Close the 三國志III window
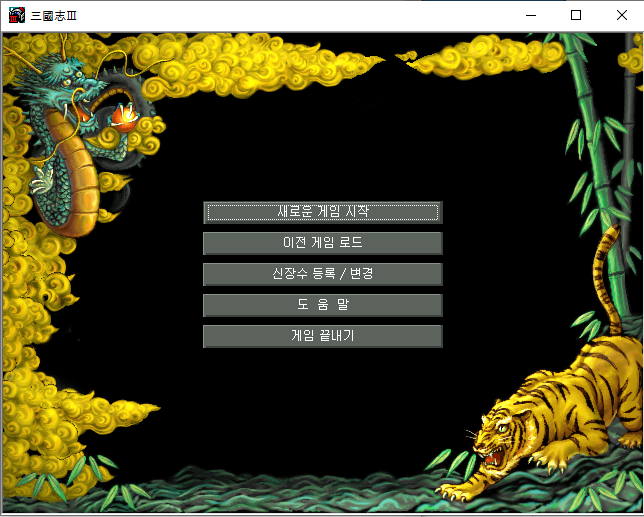Screen dimensions: 644x517 tap(622, 16)
